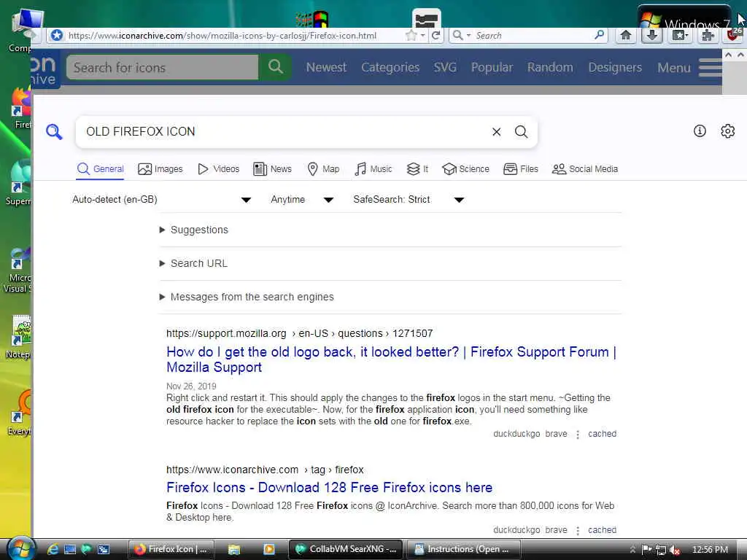Switch to the Files search tab
Image resolution: width=747 pixels, height=560 pixels.
(x=521, y=169)
